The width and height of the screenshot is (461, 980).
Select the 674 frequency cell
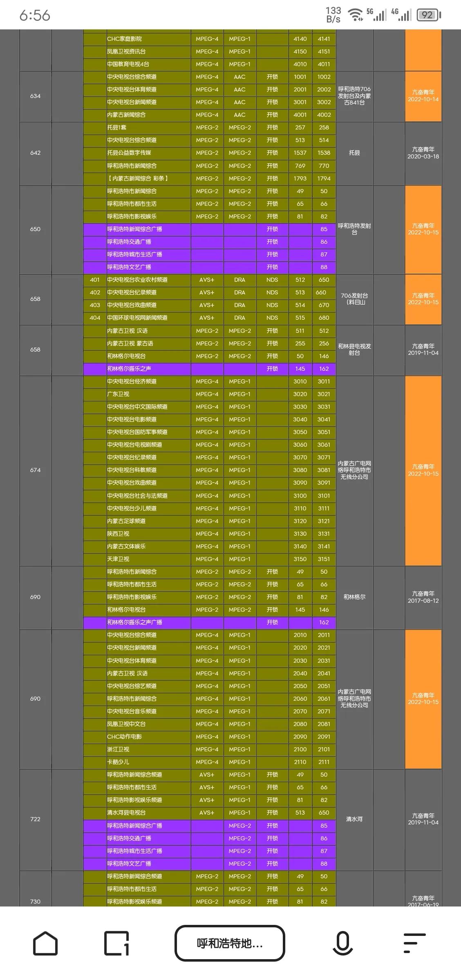click(35, 470)
